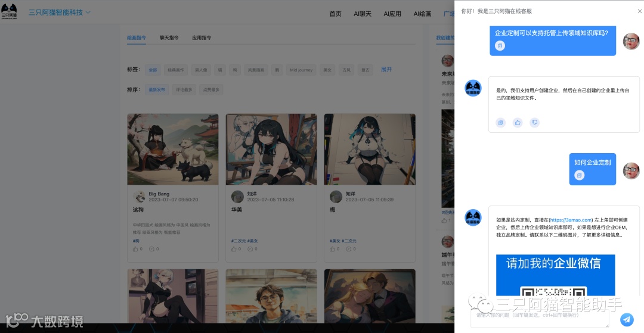Switch to the 应用指令 tab
This screenshot has width=644, height=333.
click(202, 38)
